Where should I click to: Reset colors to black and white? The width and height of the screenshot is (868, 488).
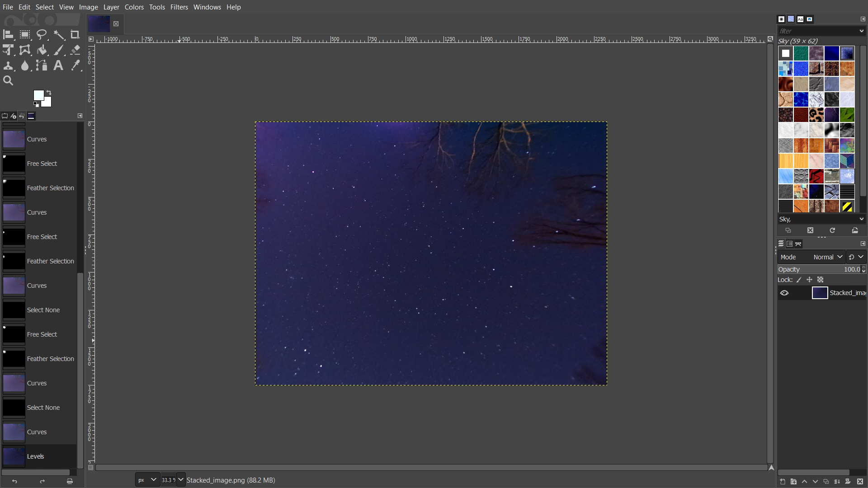tap(36, 104)
